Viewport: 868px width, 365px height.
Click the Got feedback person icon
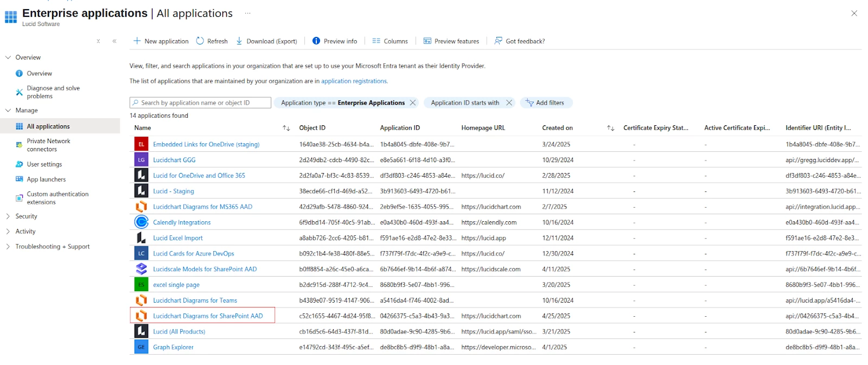499,41
